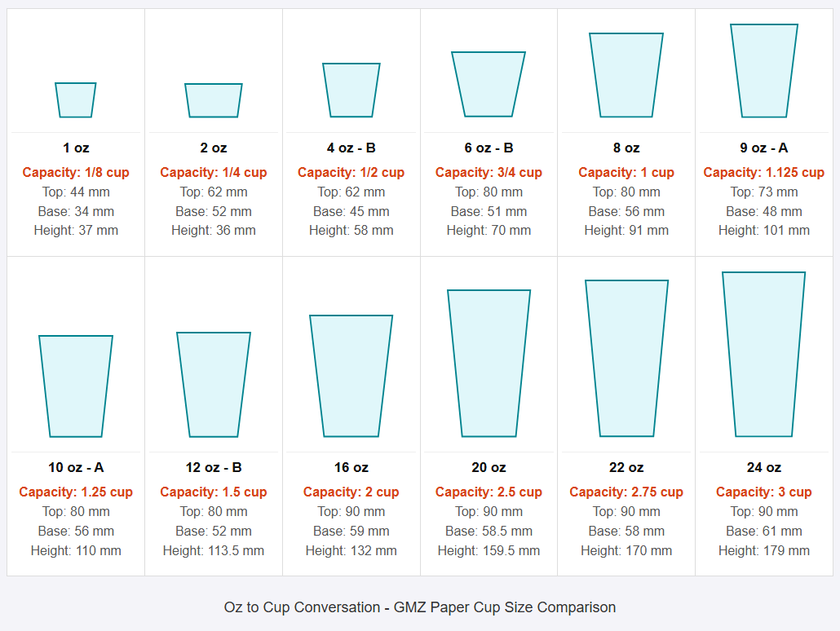This screenshot has width=840, height=631.
Task: Click the "20 oz" size heading
Action: pos(489,468)
